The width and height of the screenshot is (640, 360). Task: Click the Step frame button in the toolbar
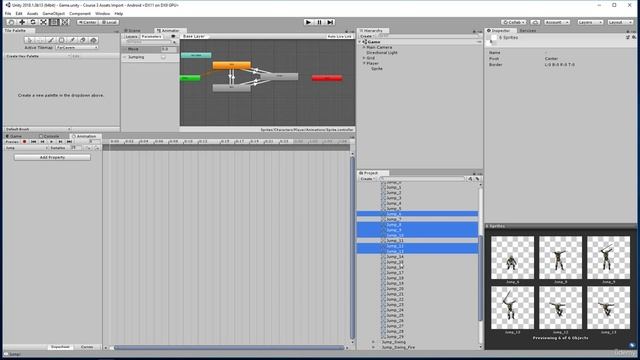330,22
